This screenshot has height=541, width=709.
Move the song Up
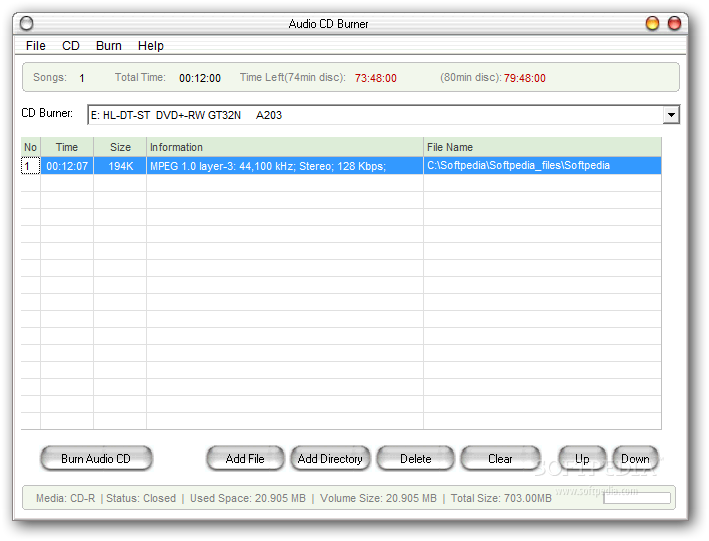(582, 459)
